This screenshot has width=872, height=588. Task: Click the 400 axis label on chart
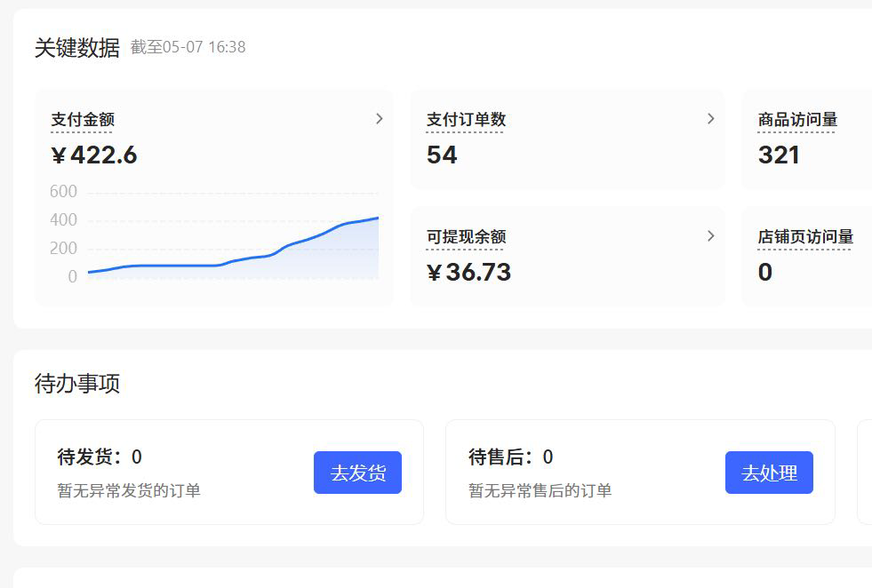[63, 220]
